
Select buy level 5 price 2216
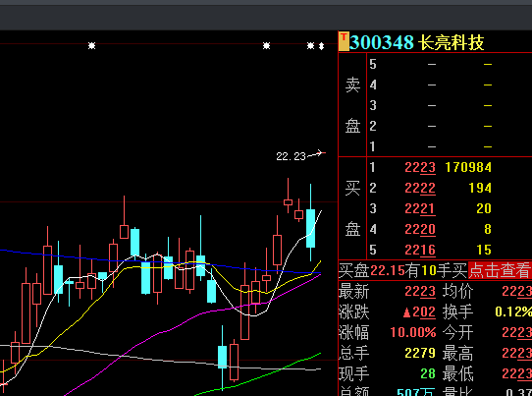(x=420, y=250)
